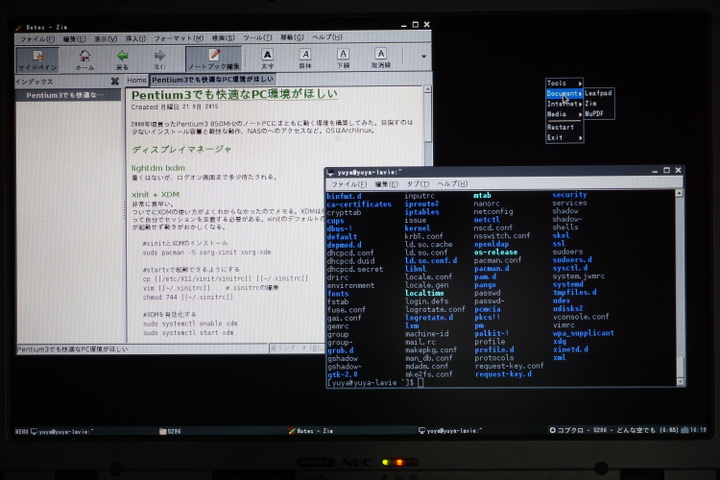Launch MuPDF from Document submenu
The width and height of the screenshot is (720, 480).
click(598, 113)
